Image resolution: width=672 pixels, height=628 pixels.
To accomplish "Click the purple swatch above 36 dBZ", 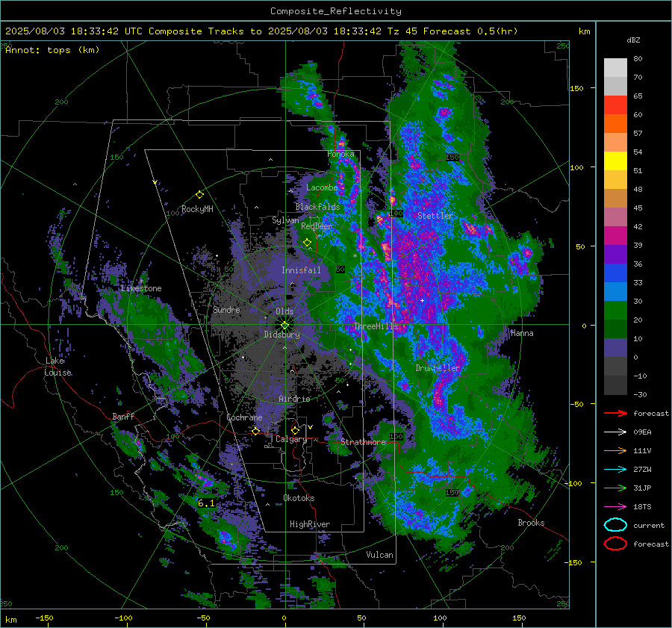I will point(615,254).
